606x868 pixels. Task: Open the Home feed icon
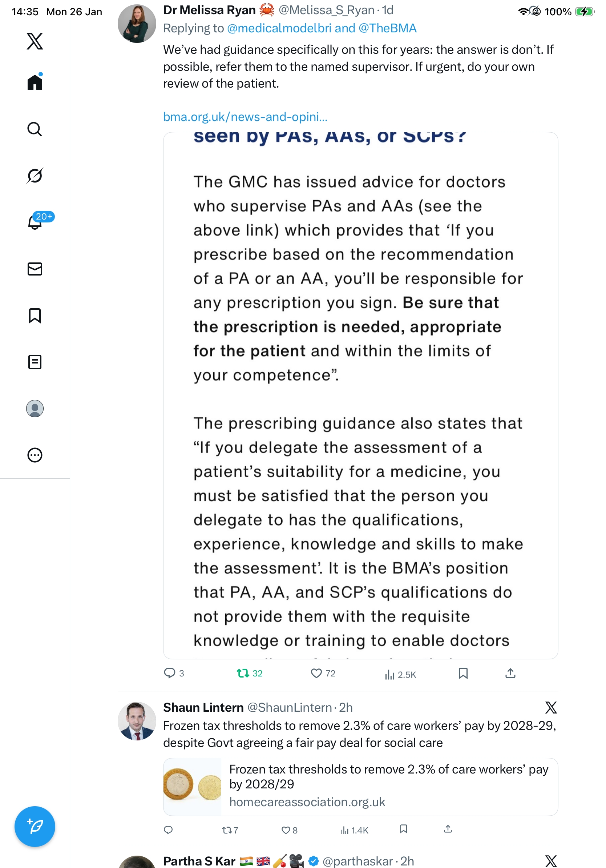(x=35, y=82)
